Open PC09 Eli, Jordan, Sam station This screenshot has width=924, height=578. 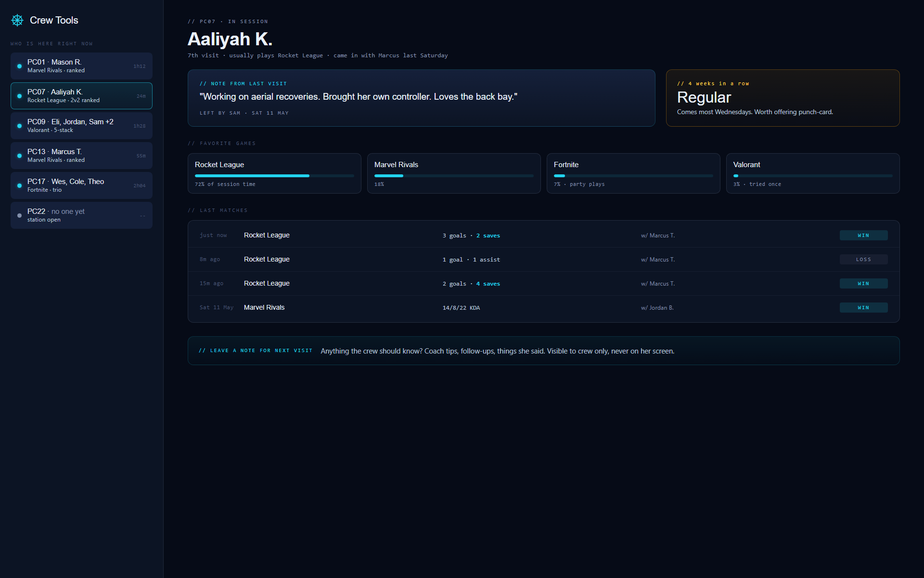[x=81, y=126]
